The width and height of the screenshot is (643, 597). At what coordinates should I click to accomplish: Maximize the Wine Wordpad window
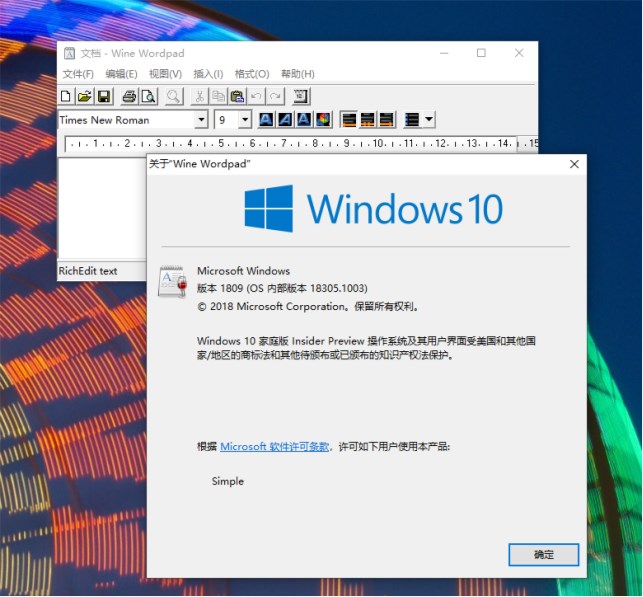481,53
